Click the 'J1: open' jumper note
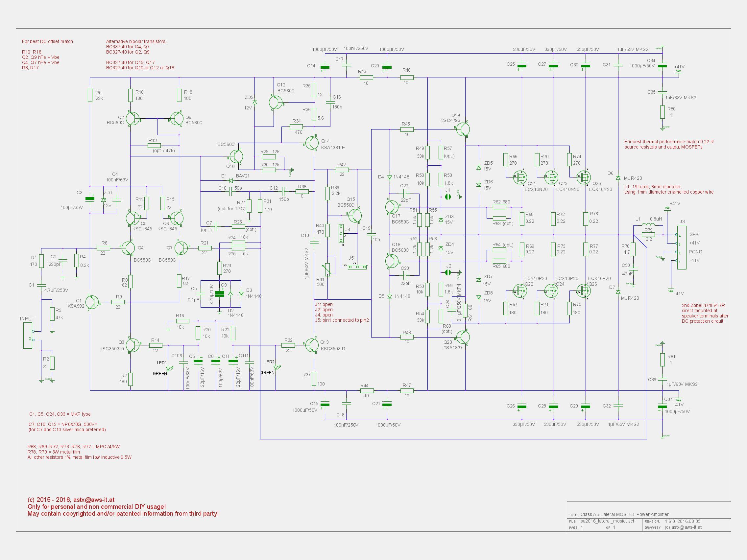 (324, 304)
